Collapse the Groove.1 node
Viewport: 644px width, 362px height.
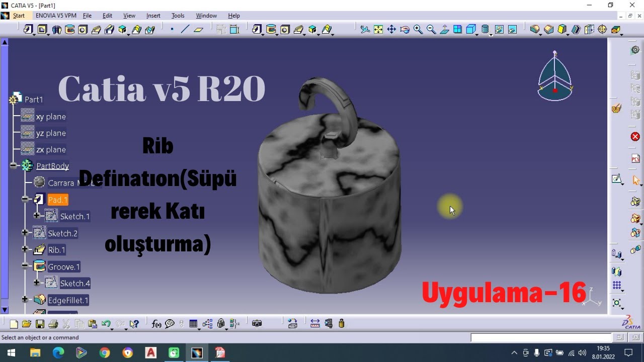(x=25, y=266)
